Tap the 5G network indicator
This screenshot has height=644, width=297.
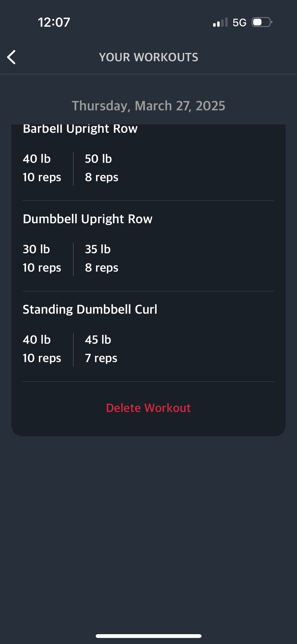(x=239, y=23)
